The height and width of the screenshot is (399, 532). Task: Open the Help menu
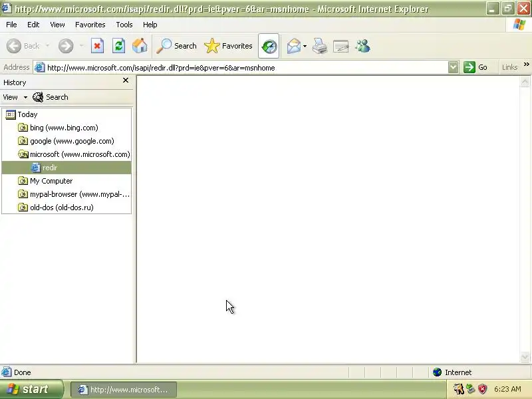150,25
